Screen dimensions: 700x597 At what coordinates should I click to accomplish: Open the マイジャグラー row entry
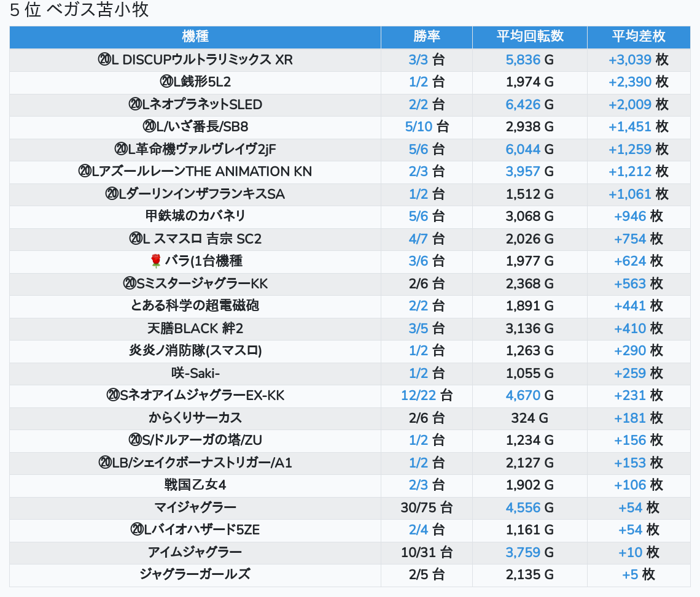(x=195, y=507)
